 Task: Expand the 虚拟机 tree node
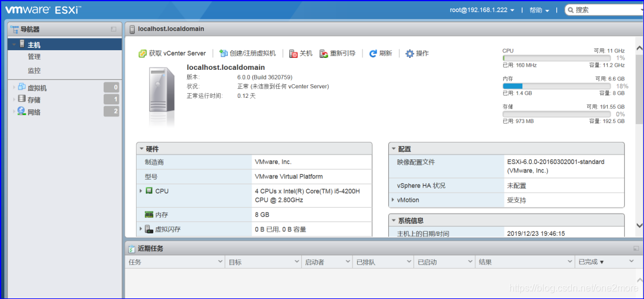(x=14, y=87)
